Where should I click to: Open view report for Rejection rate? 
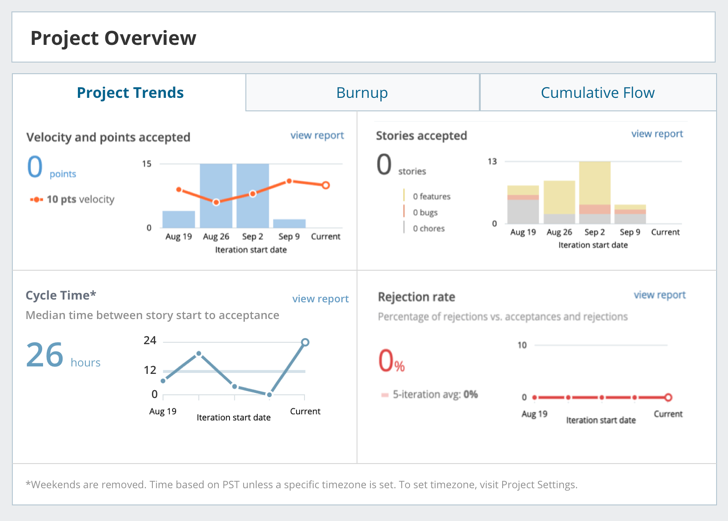click(x=660, y=295)
